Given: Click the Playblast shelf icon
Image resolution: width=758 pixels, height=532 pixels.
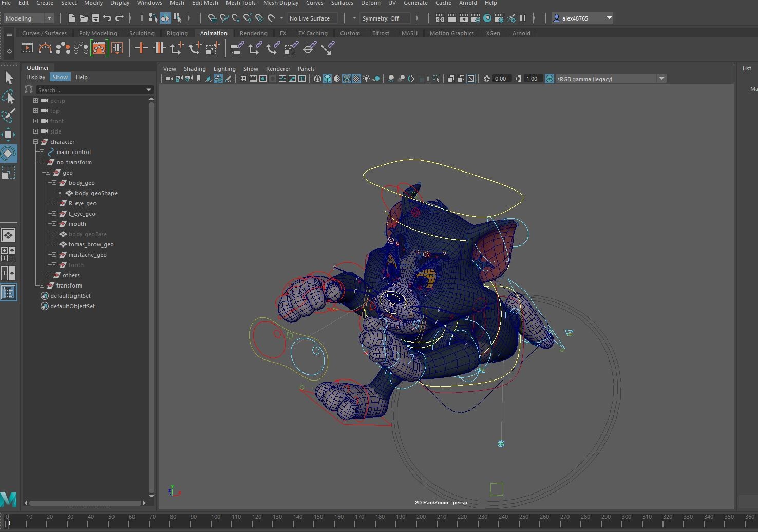Looking at the screenshot, I should coord(27,49).
